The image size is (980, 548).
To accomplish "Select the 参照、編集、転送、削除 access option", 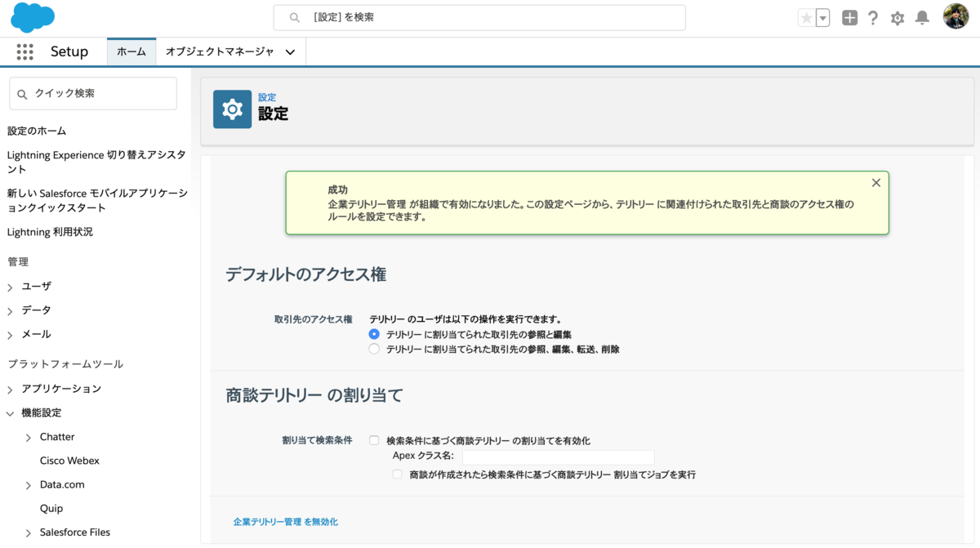I will [x=374, y=348].
